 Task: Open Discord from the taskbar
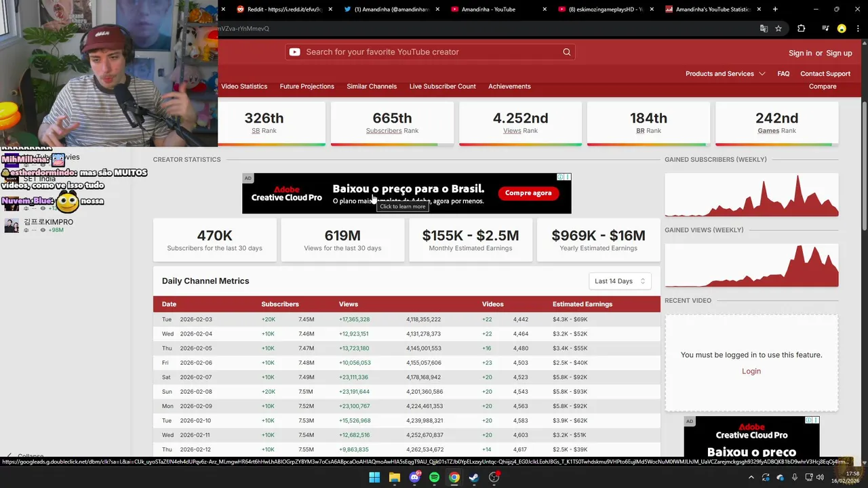pos(414,477)
